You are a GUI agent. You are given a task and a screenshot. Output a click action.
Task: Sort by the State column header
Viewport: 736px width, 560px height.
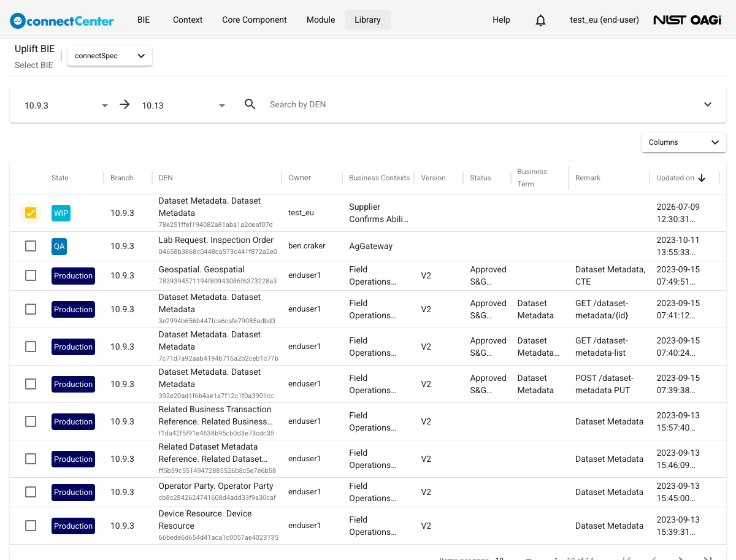click(60, 178)
